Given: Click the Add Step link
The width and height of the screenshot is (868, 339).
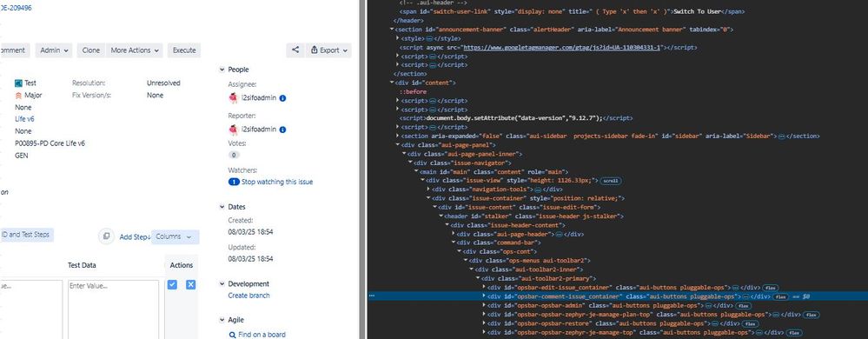Looking at the screenshot, I should pyautogui.click(x=135, y=237).
